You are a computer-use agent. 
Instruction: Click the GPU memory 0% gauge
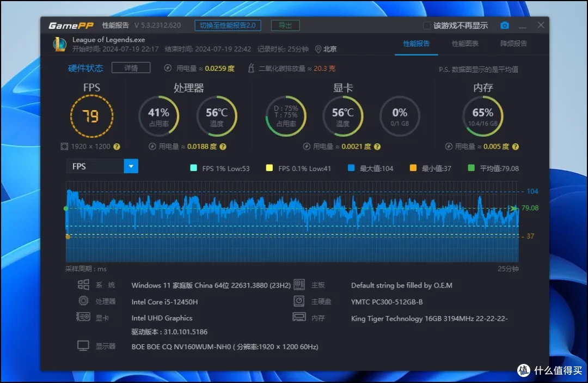coord(400,116)
